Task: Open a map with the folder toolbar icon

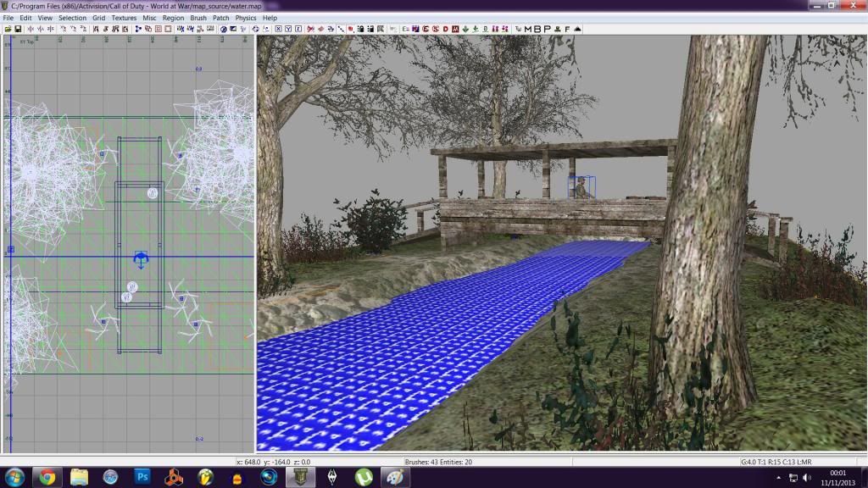Action: (8, 29)
